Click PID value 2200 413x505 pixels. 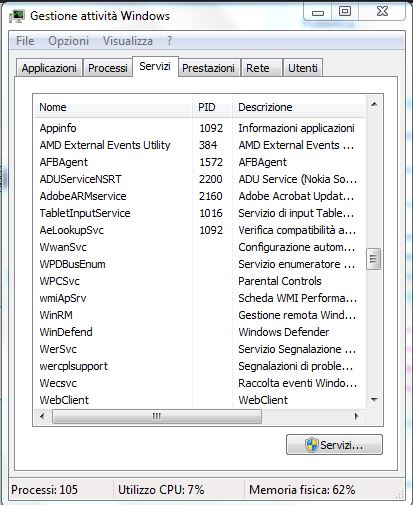click(x=211, y=179)
